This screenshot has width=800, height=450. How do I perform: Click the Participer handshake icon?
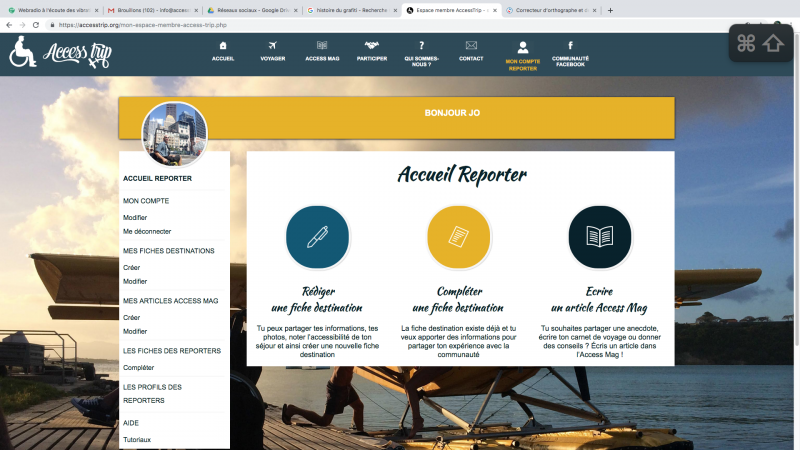pyautogui.click(x=371, y=46)
